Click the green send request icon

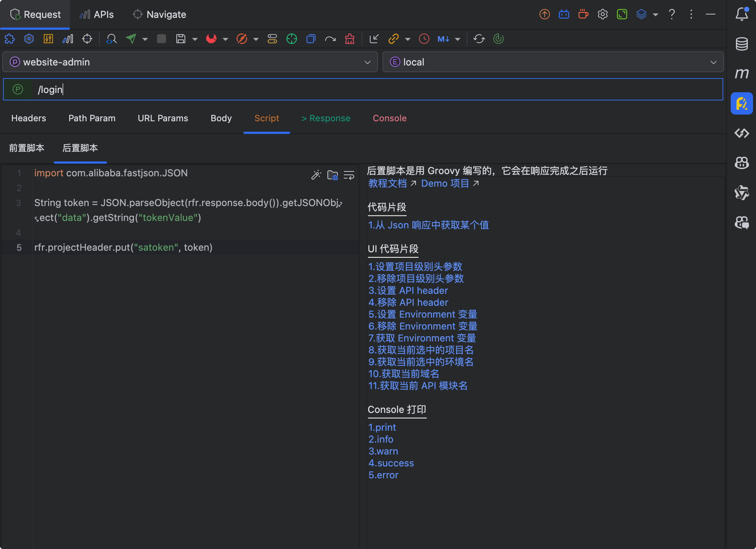pos(131,39)
